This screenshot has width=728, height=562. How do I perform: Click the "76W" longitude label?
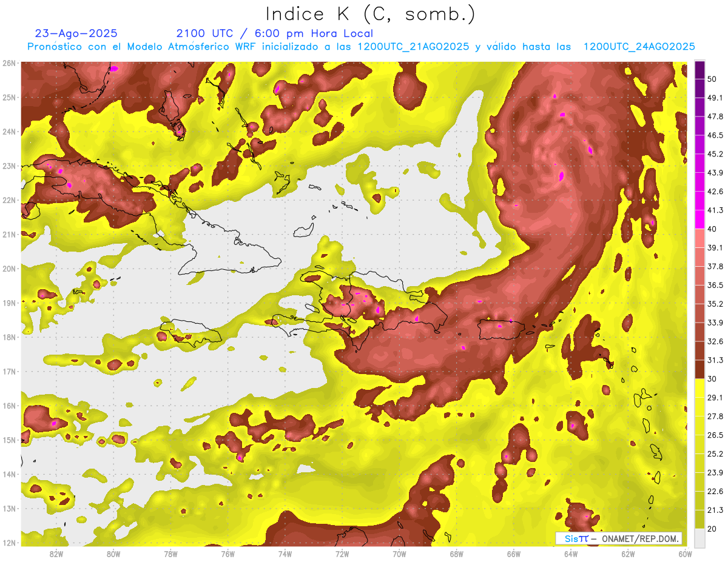[x=228, y=554]
